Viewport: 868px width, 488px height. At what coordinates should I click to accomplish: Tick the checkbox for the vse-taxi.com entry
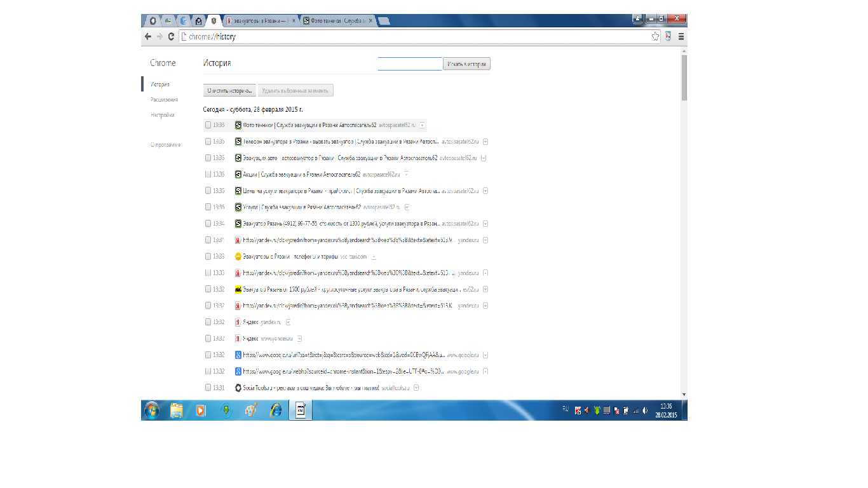[x=208, y=257]
